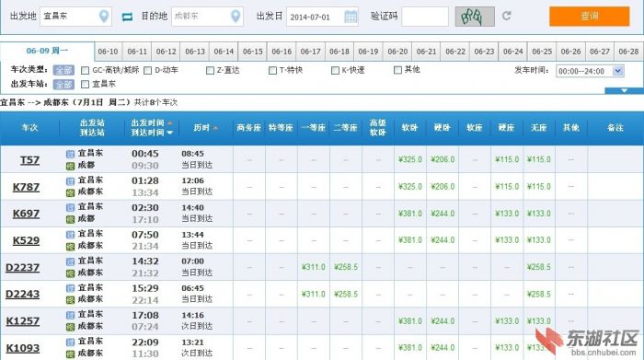This screenshot has height=360, width=644.
Task: Switch to the 06-22 date tab
Action: tap(455, 52)
